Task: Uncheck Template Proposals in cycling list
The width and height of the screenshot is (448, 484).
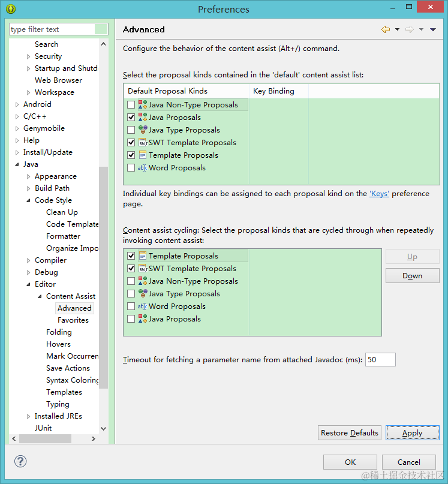Action: click(131, 255)
